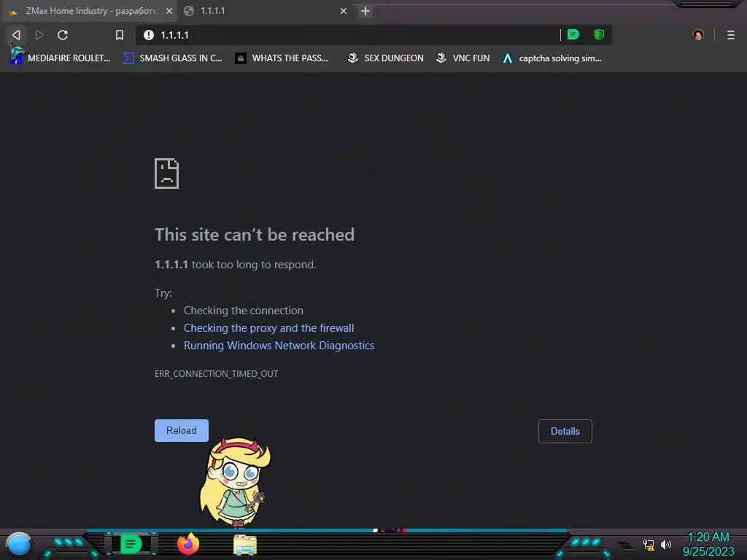The image size is (747, 560).
Task: Open the Start orb on taskbar
Action: pyautogui.click(x=19, y=544)
